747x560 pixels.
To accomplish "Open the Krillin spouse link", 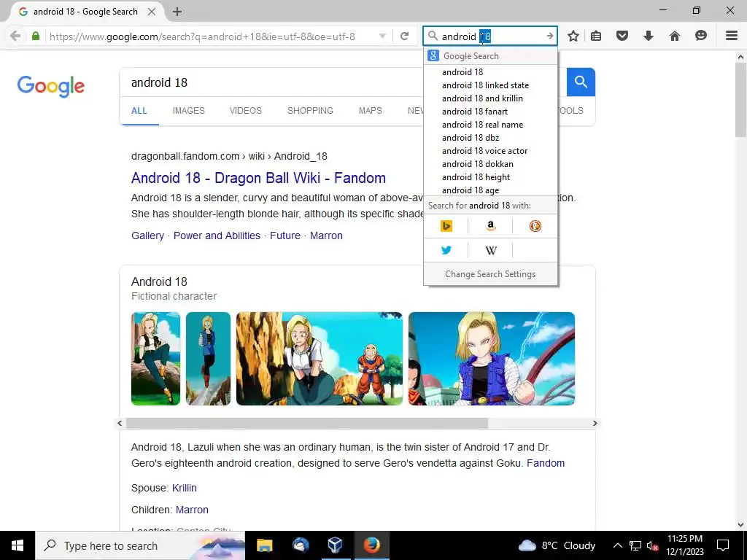I will [184, 488].
